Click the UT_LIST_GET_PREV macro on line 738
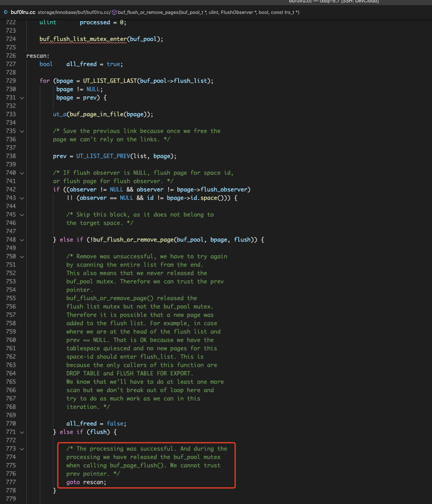 (x=103, y=156)
